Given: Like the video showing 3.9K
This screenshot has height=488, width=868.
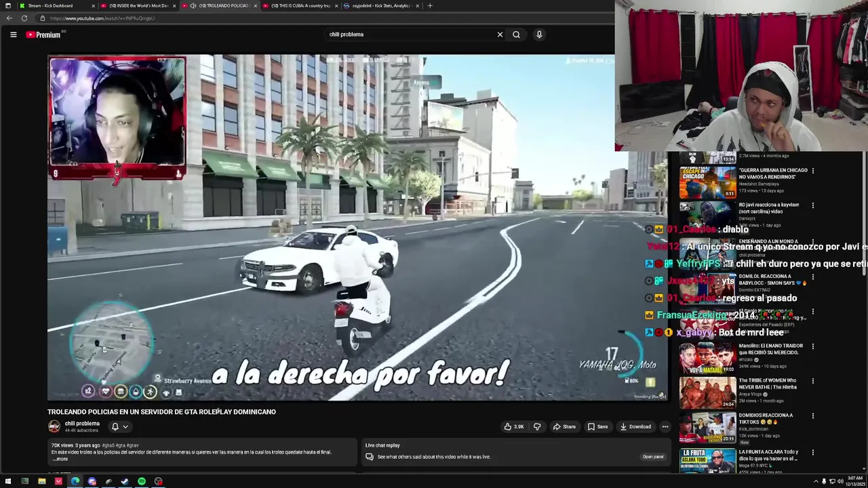Looking at the screenshot, I should pos(513,426).
